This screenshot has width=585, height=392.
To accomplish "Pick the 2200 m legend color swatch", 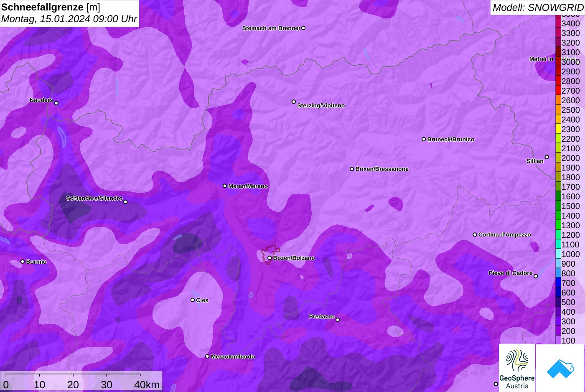I will [558, 138].
